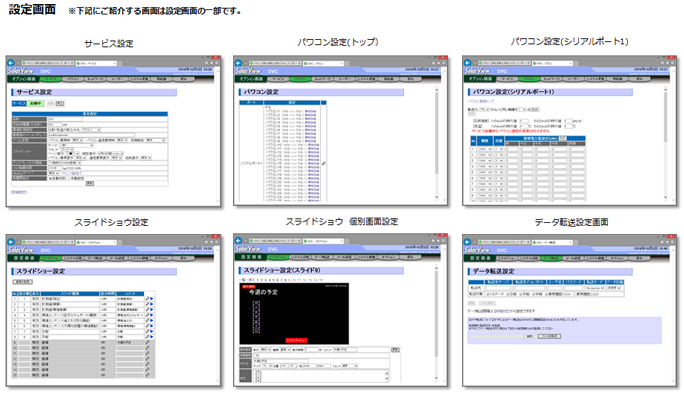Open ネットワーク tab in サービス設定 window
The height and width of the screenshot is (393, 684).
[95, 79]
